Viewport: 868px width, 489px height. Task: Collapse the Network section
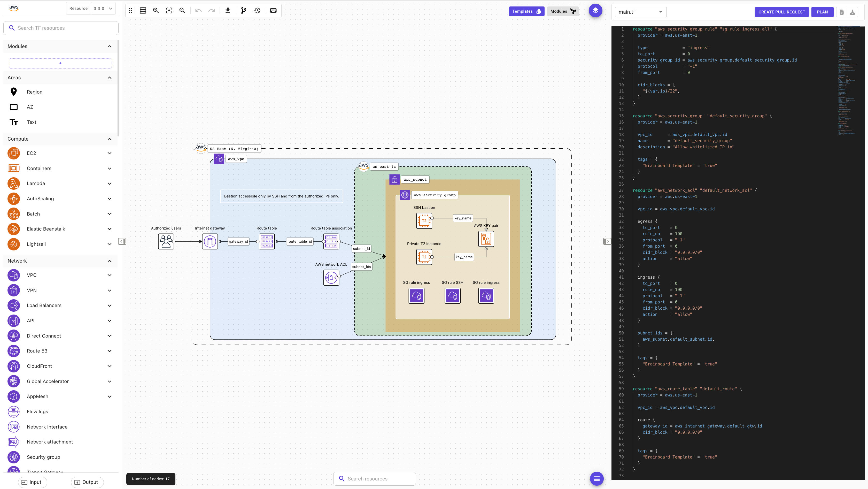coord(110,261)
